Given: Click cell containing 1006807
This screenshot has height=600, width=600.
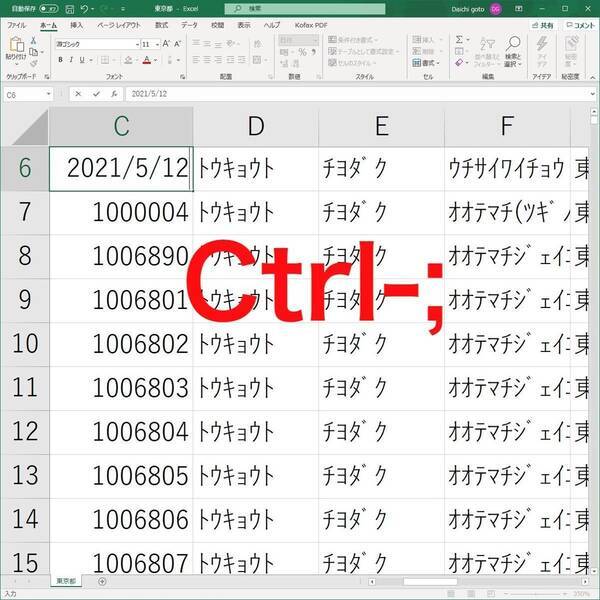Looking at the screenshot, I should [x=121, y=559].
